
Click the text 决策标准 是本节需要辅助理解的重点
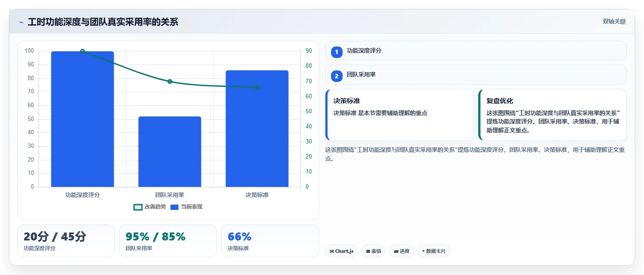tap(380, 113)
